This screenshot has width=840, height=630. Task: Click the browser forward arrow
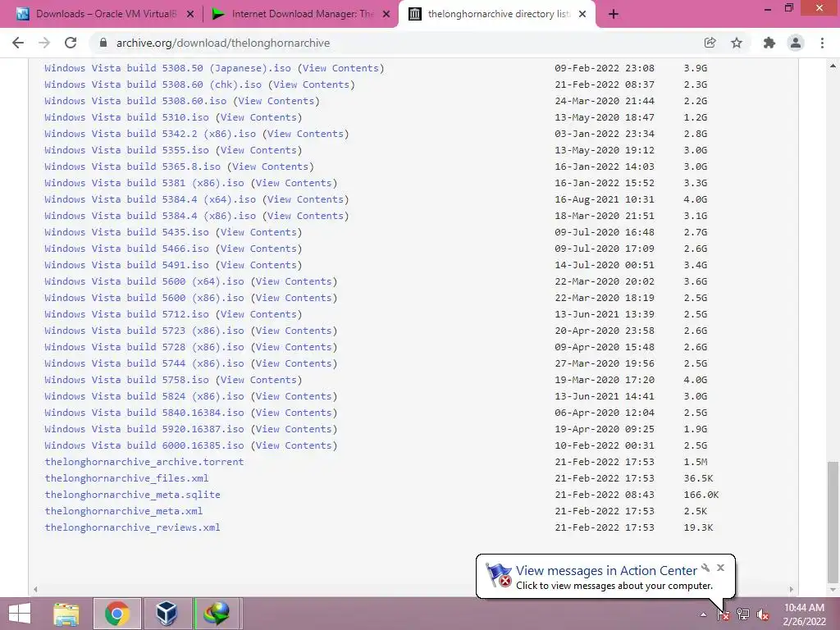[44, 43]
